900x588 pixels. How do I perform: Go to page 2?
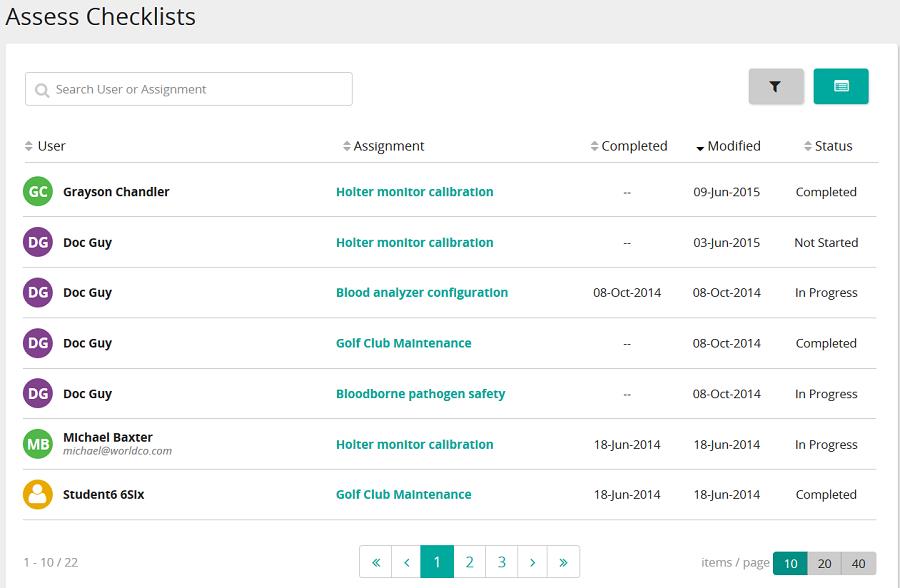[x=470, y=562]
